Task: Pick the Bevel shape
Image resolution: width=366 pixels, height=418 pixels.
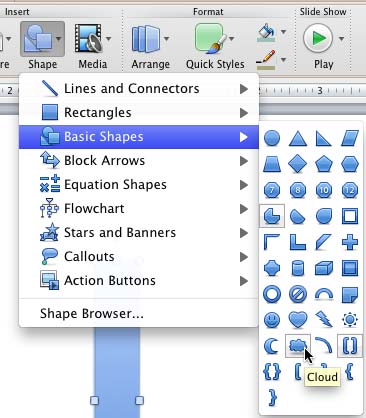Action: pos(350,268)
